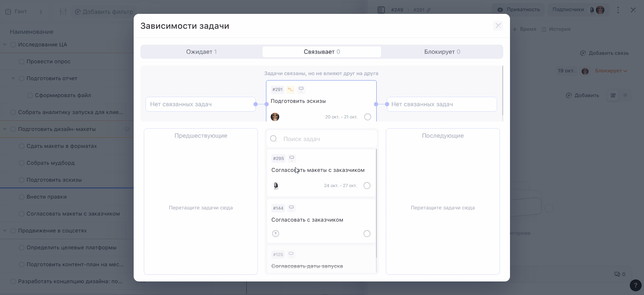Toggle completion circle on Подготовить эскизы card
Image resolution: width=644 pixels, height=295 pixels.
point(368,117)
